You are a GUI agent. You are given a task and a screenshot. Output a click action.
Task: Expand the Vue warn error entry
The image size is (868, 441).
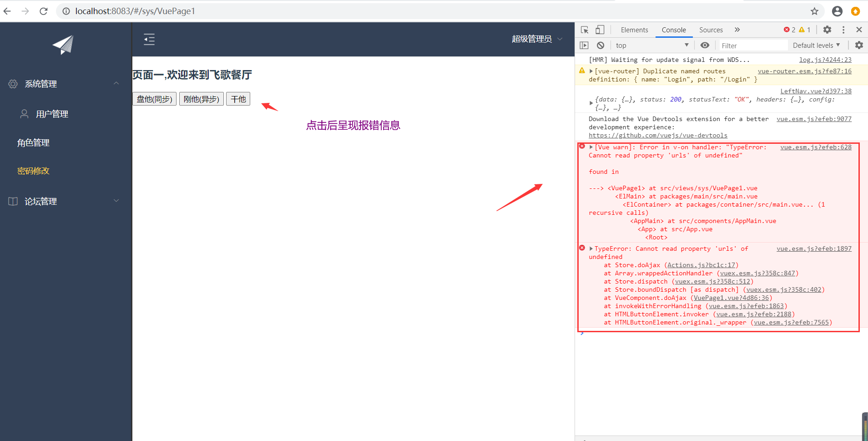(591, 147)
